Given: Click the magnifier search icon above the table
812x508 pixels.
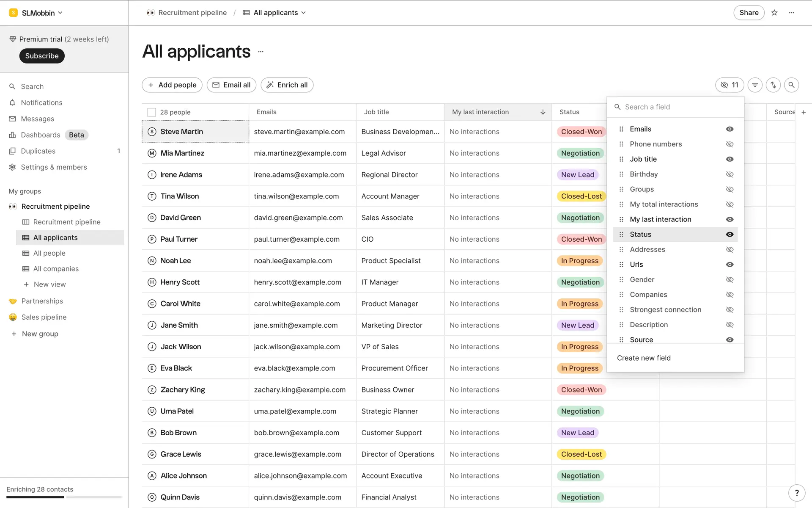Looking at the screenshot, I should point(791,85).
